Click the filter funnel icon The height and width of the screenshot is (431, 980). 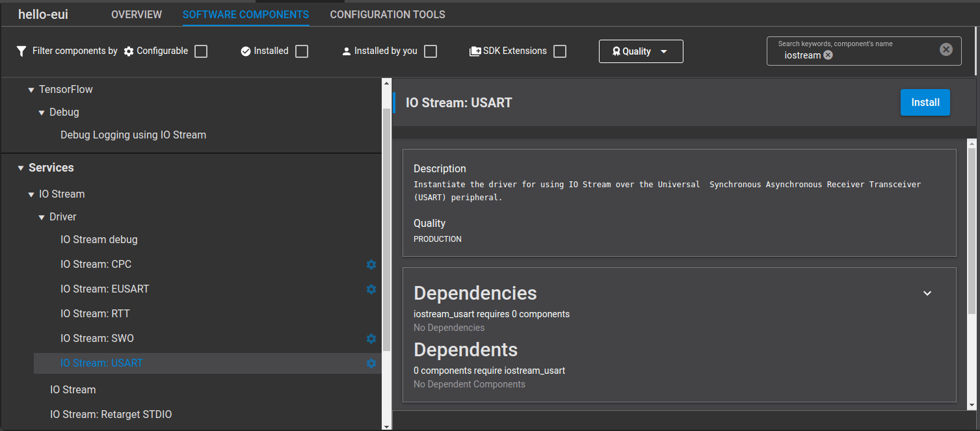(21, 51)
